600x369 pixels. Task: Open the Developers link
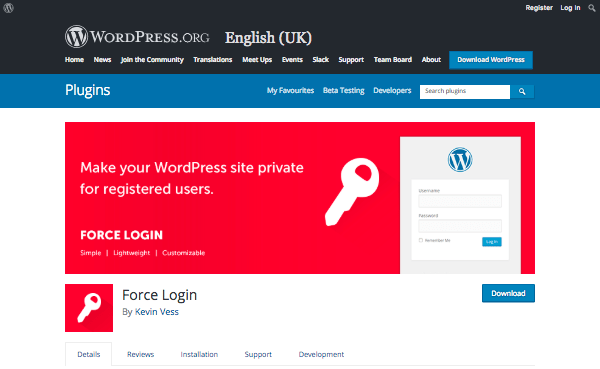click(392, 91)
